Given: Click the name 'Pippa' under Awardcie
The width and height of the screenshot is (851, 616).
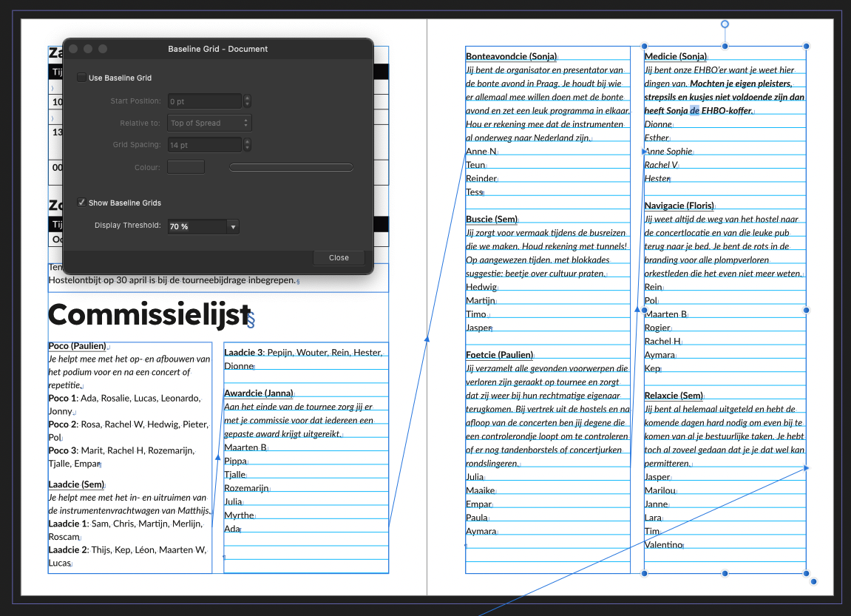Looking at the screenshot, I should pyautogui.click(x=236, y=461).
